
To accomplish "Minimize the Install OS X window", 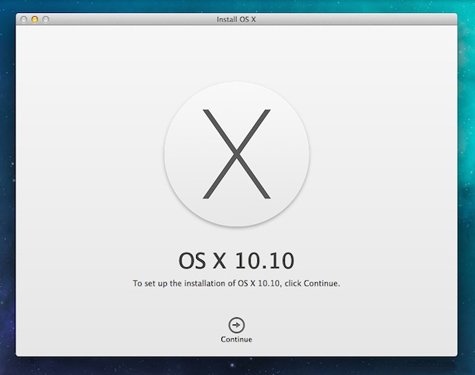I will click(35, 19).
